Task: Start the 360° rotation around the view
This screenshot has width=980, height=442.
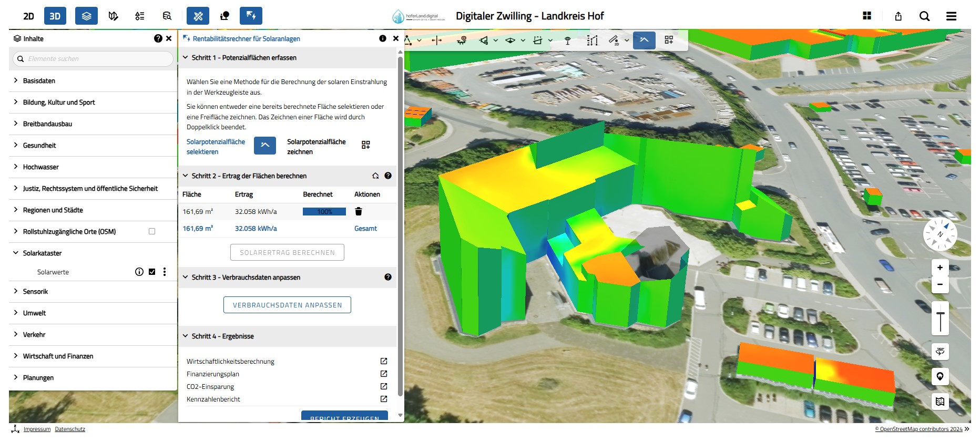Action: click(x=940, y=351)
